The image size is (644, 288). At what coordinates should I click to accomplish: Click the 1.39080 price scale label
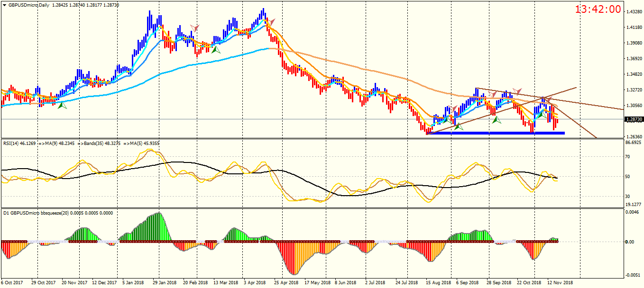click(635, 43)
